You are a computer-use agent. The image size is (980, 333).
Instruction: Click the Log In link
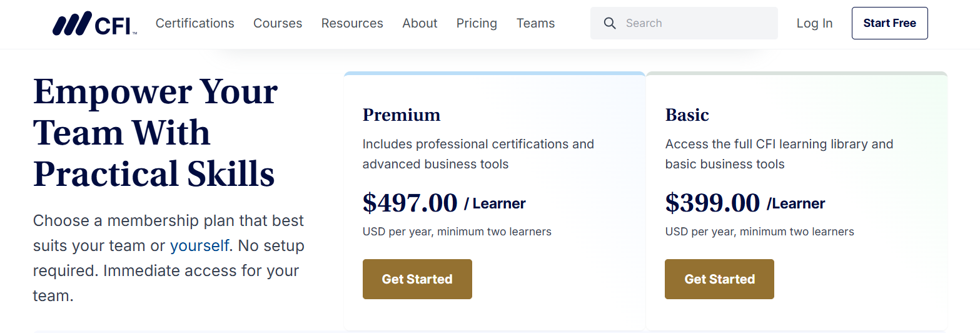[x=814, y=24]
